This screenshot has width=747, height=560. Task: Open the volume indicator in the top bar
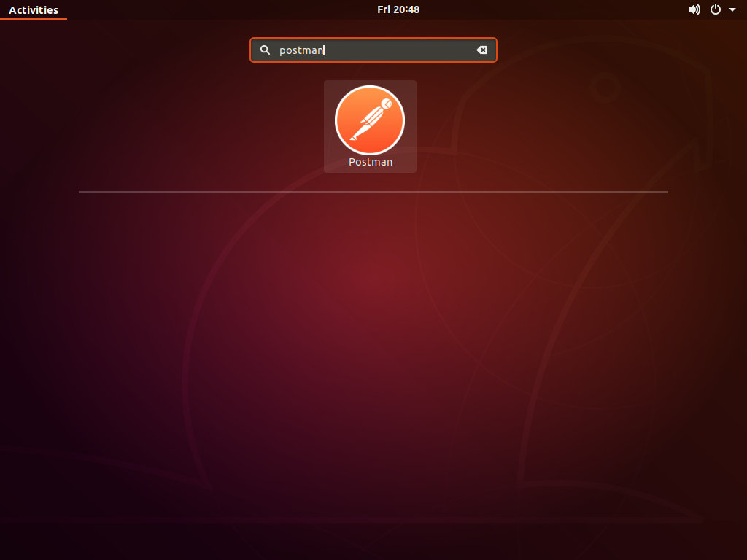pos(694,9)
